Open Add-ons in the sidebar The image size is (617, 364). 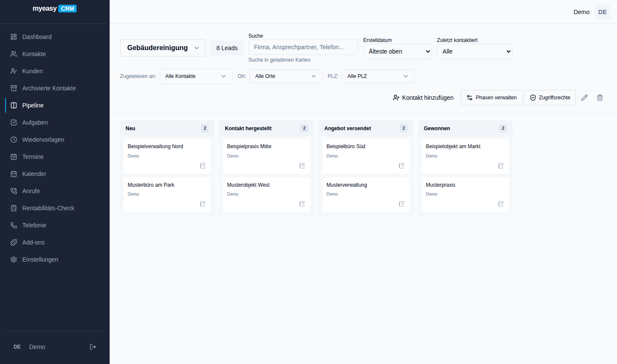(55, 242)
